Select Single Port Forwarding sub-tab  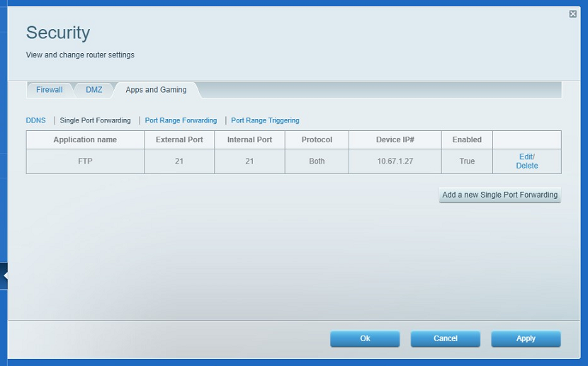95,120
